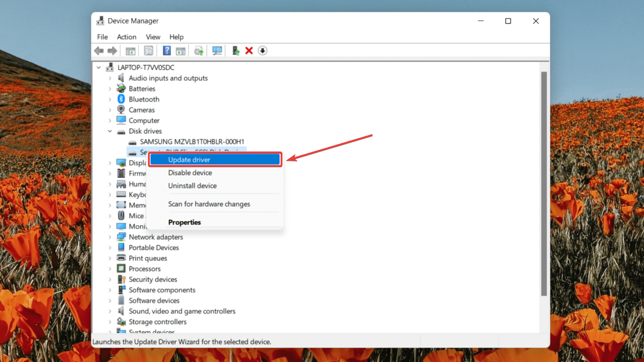
Task: Click the gear with green arrow toolbar icon
Action: [199, 51]
